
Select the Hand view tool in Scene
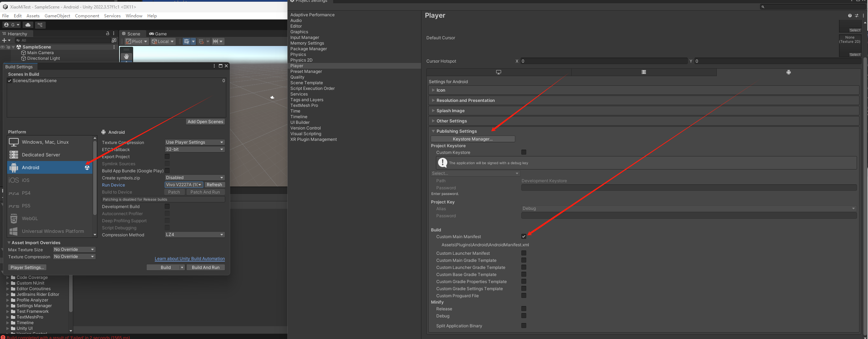(126, 56)
